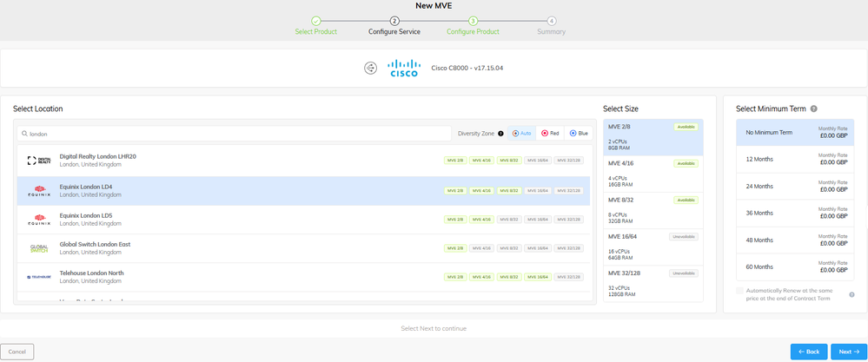
Task: Select Blue diversity zone
Action: [579, 134]
